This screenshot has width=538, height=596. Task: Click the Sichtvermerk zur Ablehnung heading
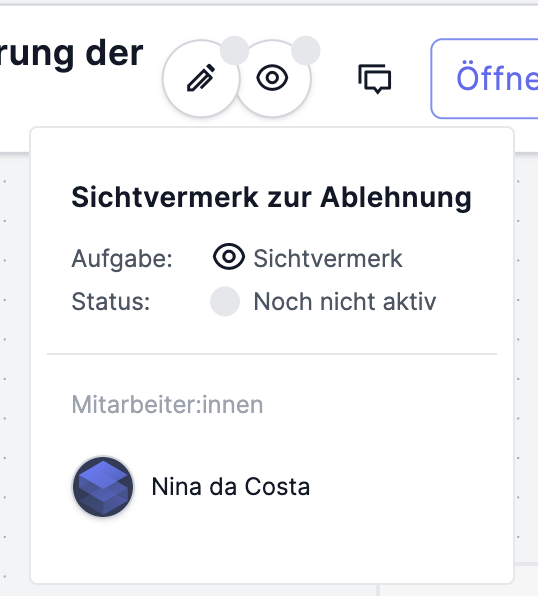pos(271,198)
